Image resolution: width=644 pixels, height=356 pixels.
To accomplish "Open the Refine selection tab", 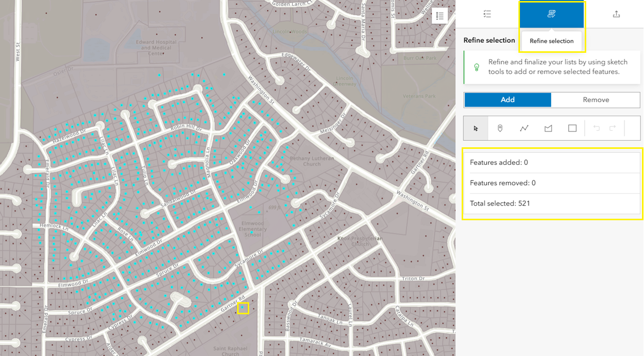I will click(x=552, y=14).
